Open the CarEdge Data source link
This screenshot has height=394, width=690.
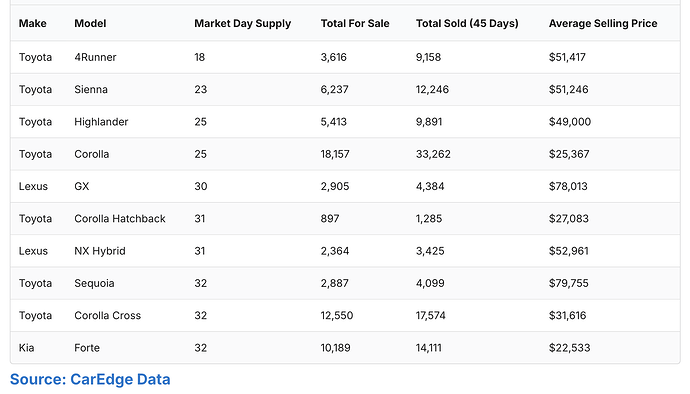(x=90, y=379)
